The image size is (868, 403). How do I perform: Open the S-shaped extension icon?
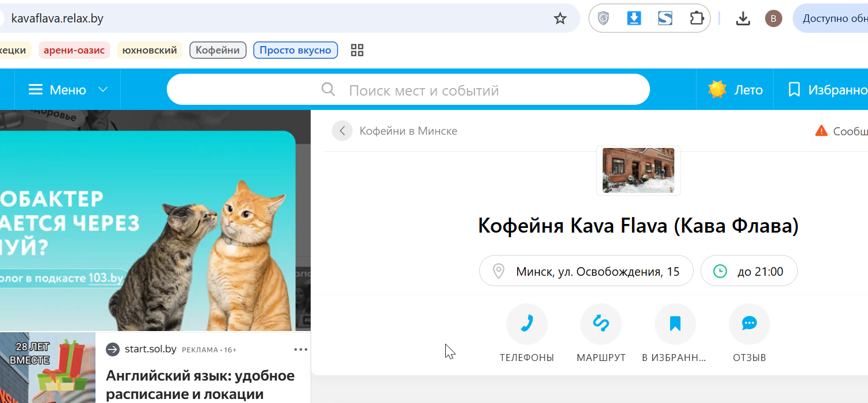pyautogui.click(x=665, y=18)
